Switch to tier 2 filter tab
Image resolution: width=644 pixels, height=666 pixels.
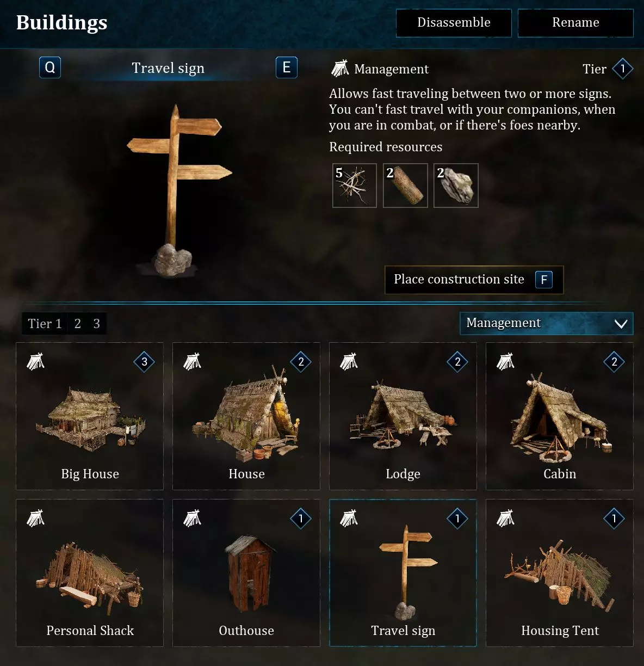(x=78, y=324)
